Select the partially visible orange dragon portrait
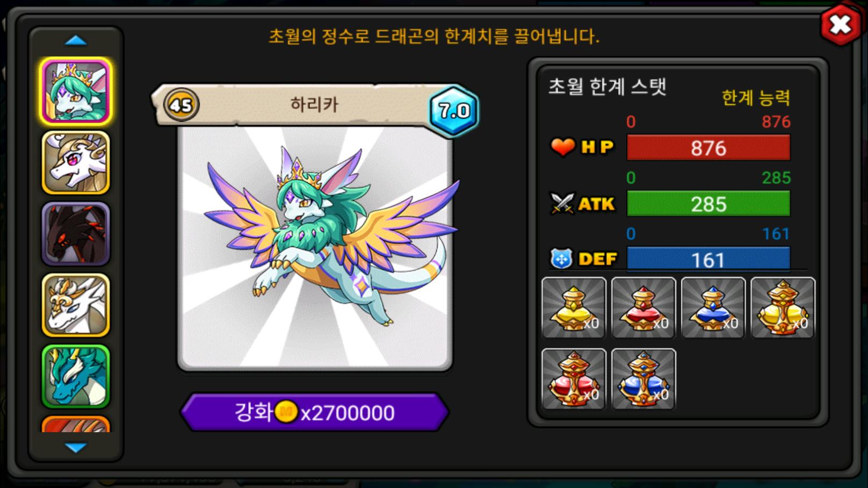The image size is (868, 488). coord(76,424)
